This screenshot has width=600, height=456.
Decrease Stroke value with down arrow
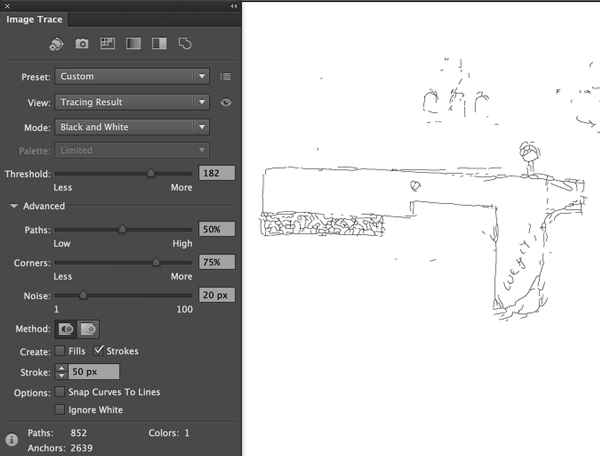pos(62,376)
